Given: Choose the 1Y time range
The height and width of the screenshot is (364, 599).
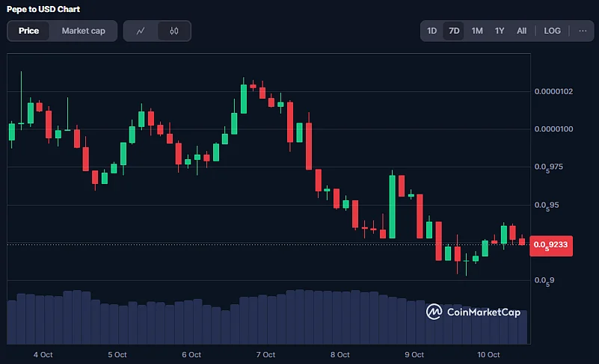Looking at the screenshot, I should [500, 31].
